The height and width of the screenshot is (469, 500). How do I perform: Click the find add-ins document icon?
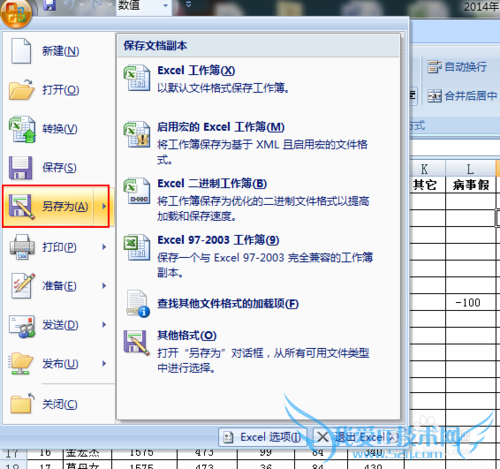pos(138,304)
